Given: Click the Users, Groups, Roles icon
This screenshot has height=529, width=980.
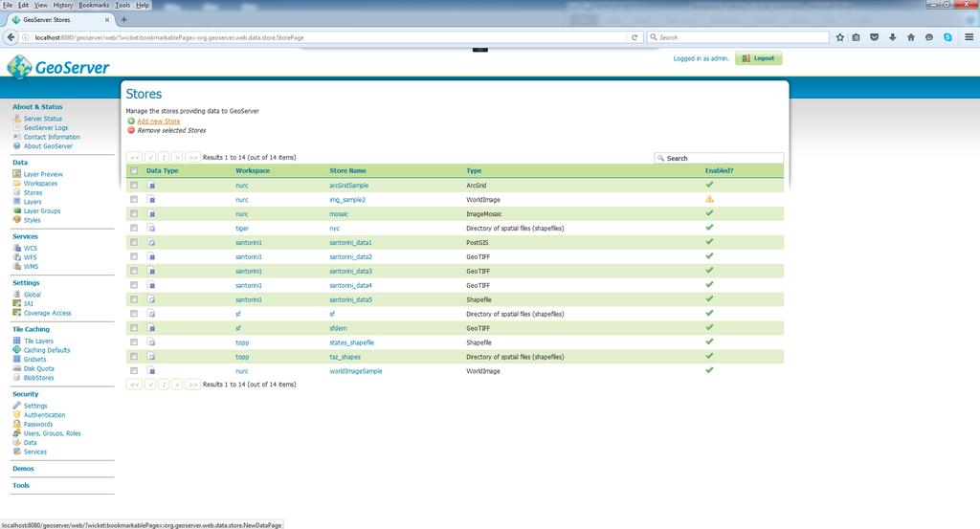Looking at the screenshot, I should tap(17, 432).
